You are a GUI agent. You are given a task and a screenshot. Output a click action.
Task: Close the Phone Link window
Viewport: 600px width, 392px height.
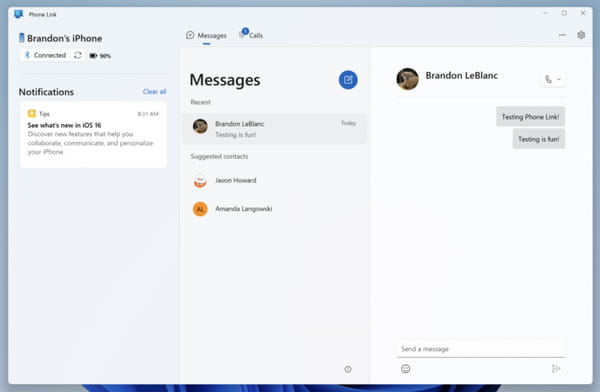coord(583,13)
